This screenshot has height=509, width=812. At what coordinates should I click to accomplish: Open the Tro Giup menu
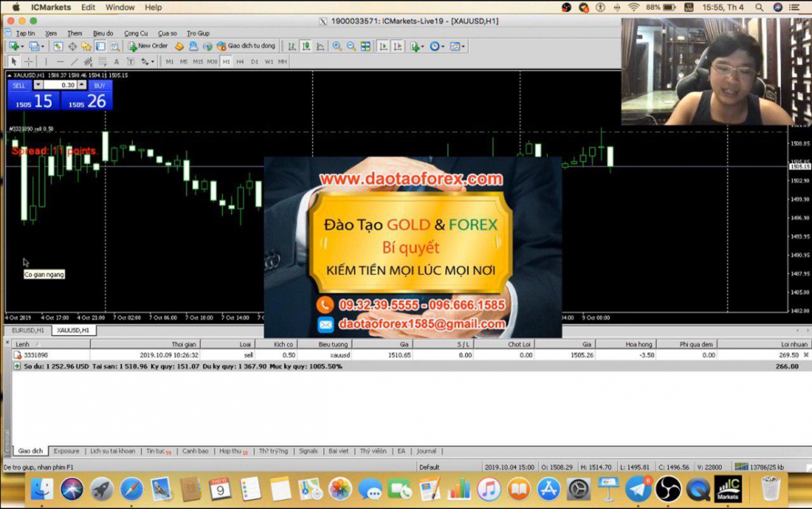(x=198, y=33)
